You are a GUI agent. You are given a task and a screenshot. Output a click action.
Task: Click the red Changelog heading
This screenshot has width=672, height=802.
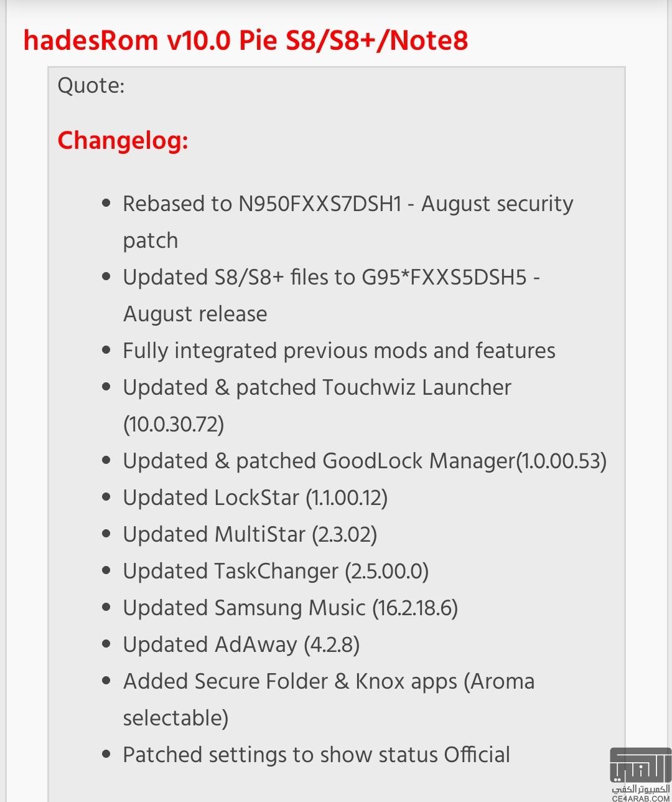(x=123, y=141)
